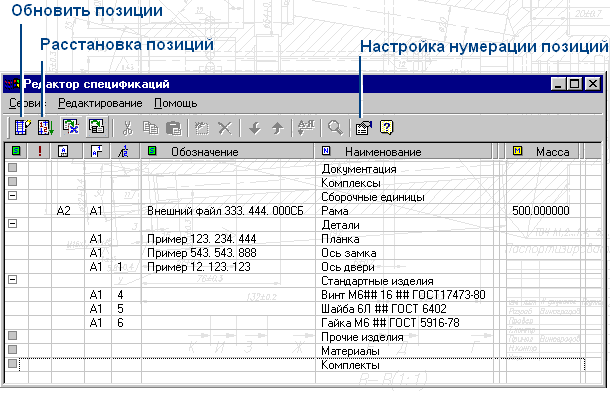The image size is (610, 393).
Task: Click the new object dashed-square icon
Action: 202,128
